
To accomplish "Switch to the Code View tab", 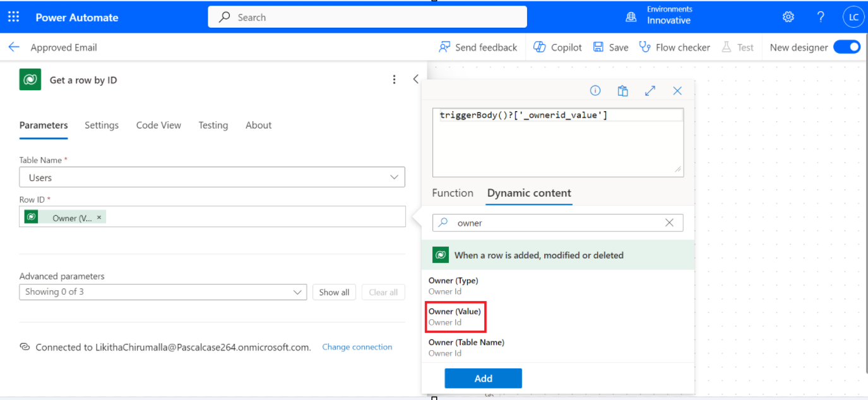I will 158,125.
